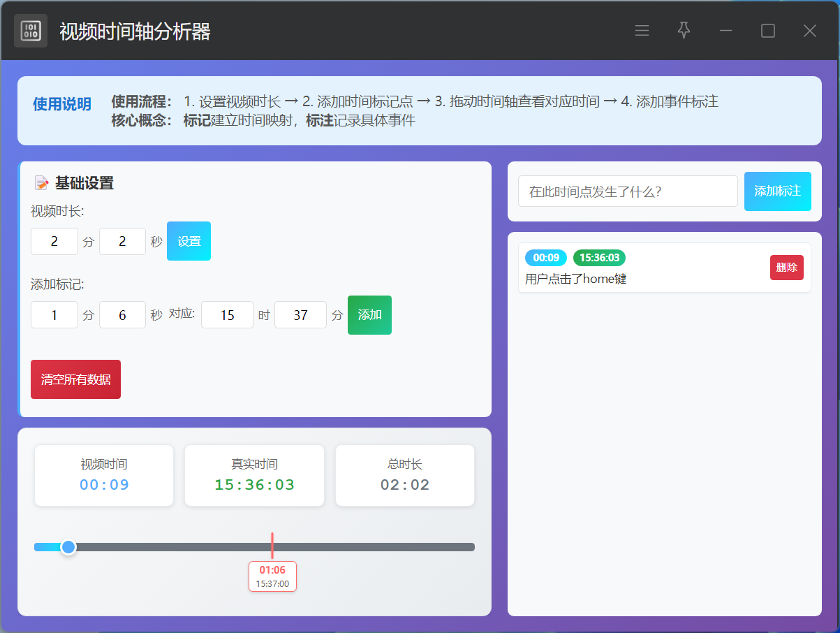840x633 pixels.
Task: Select the marker minutes input field
Action: [x=54, y=315]
